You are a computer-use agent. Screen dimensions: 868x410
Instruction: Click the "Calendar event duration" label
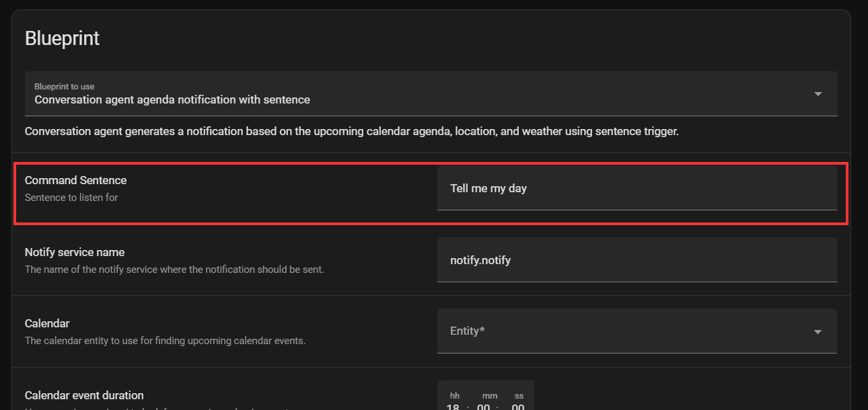coord(84,395)
